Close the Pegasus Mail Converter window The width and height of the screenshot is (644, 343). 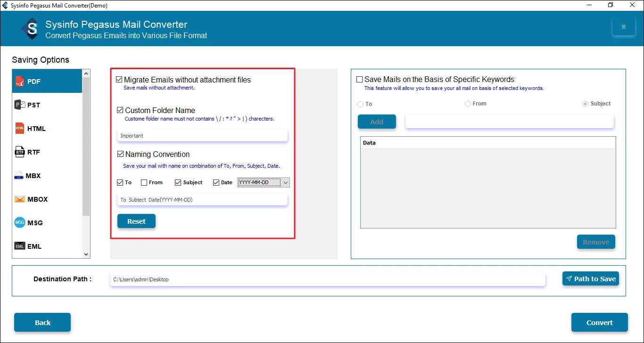tap(633, 5)
